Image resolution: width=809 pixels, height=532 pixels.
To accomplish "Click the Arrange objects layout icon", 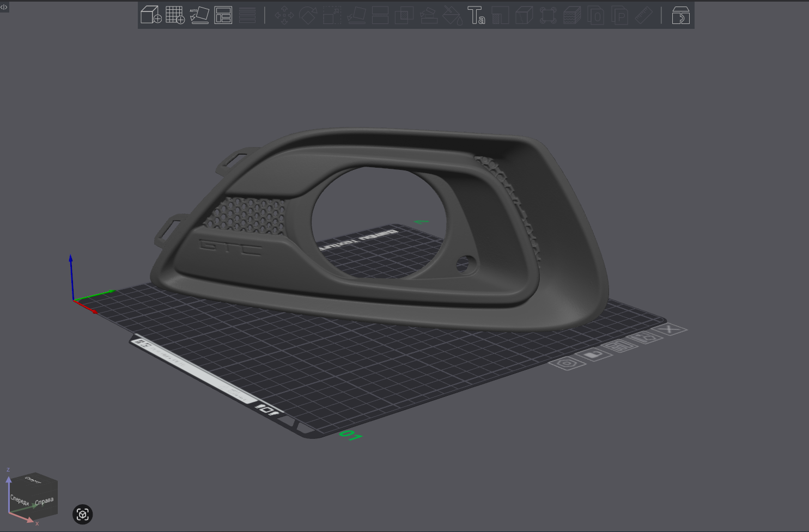I will [223, 15].
